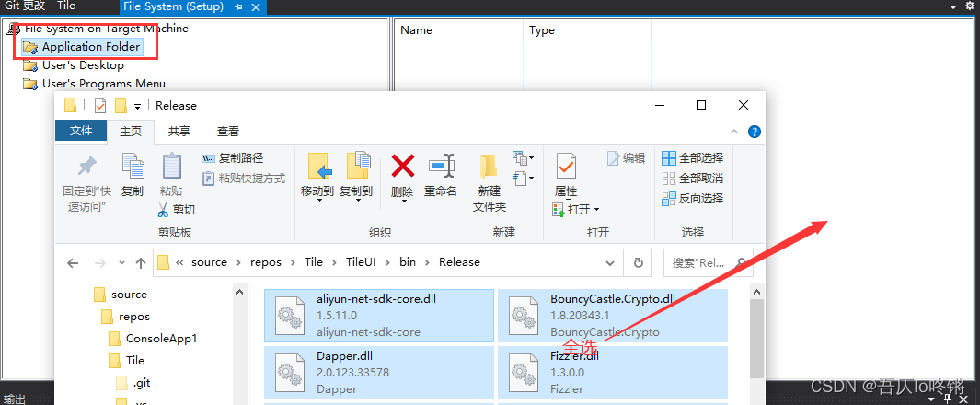The height and width of the screenshot is (405, 980).
Task: Select the Fizzler.dll file
Action: tap(613, 373)
